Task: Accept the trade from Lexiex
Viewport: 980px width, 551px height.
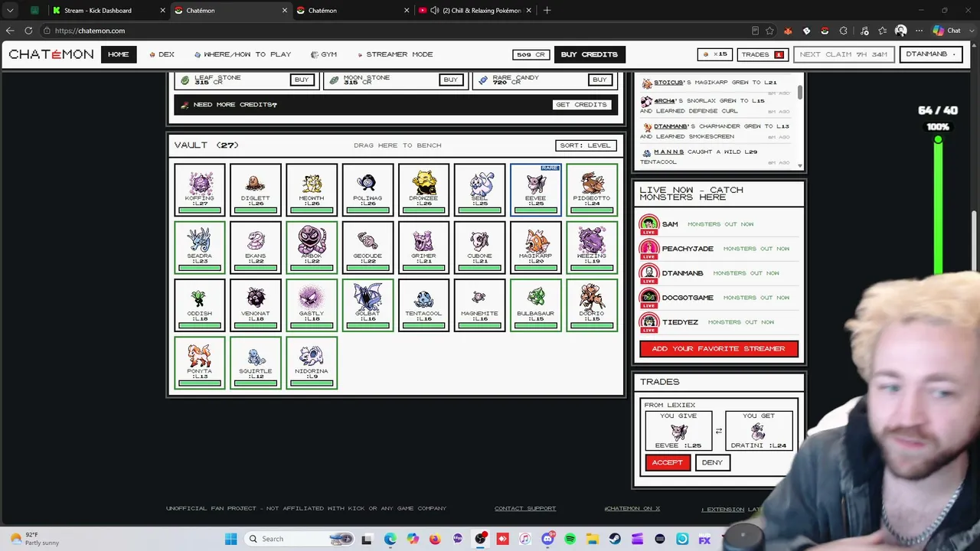Action: (667, 462)
